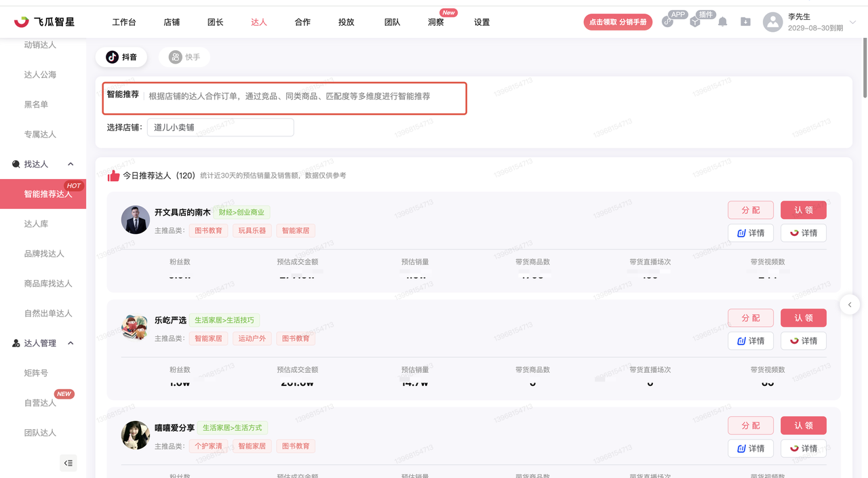
Task: Click 点击领取 分销手册 button
Action: coord(618,22)
